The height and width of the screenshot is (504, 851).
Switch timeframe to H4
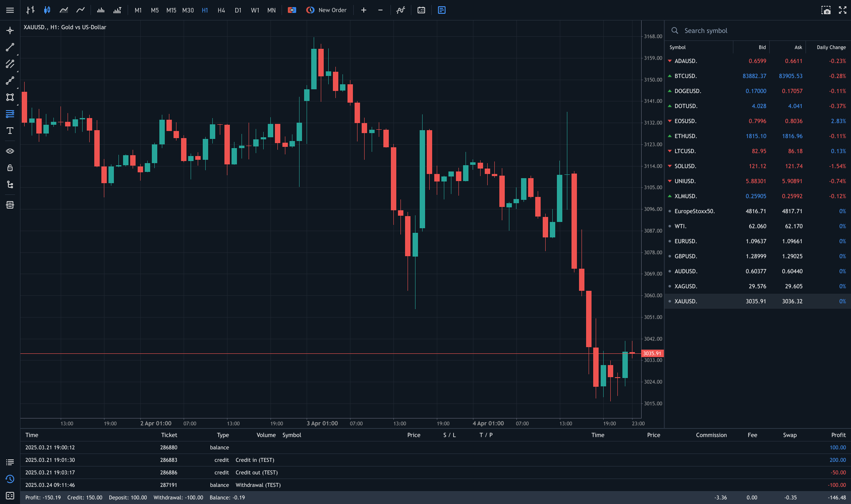[221, 10]
